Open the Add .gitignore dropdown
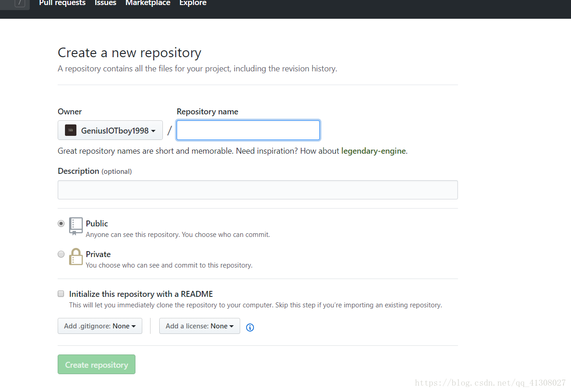This screenshot has width=571, height=392. pos(100,326)
